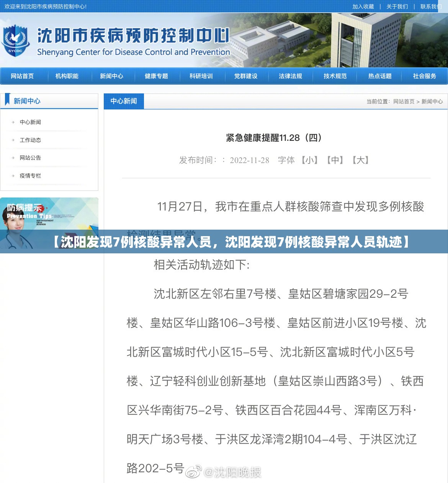Click text 相关活动轨迹如下:

click(202, 264)
